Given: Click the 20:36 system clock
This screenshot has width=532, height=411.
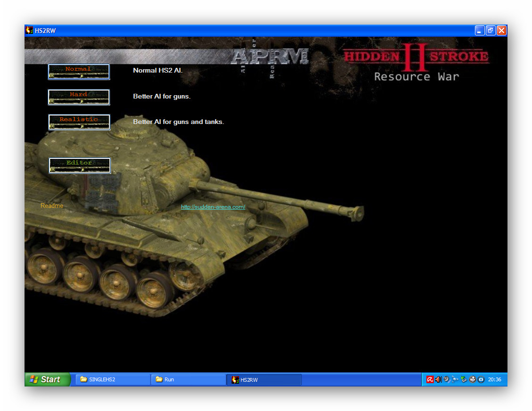Looking at the screenshot, I should pyautogui.click(x=494, y=379).
